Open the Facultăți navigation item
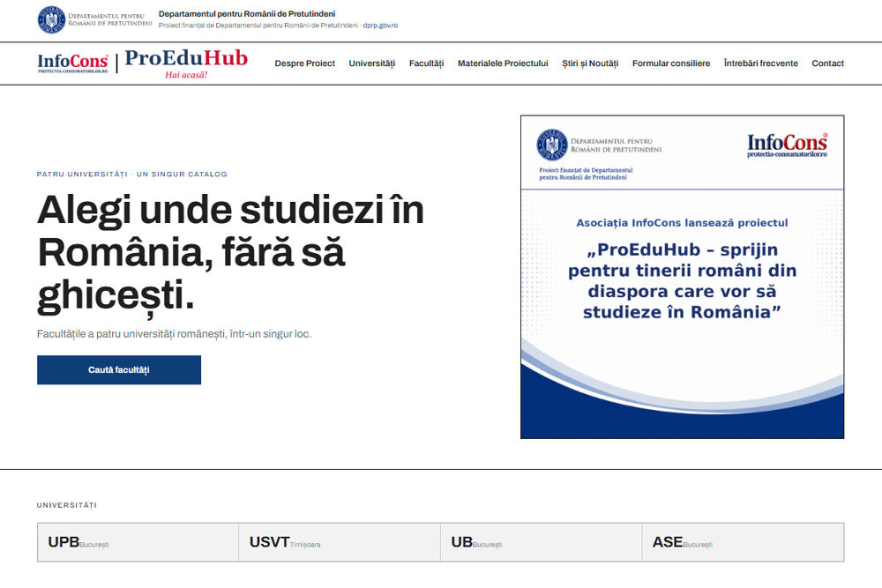The height and width of the screenshot is (588, 882). (426, 63)
